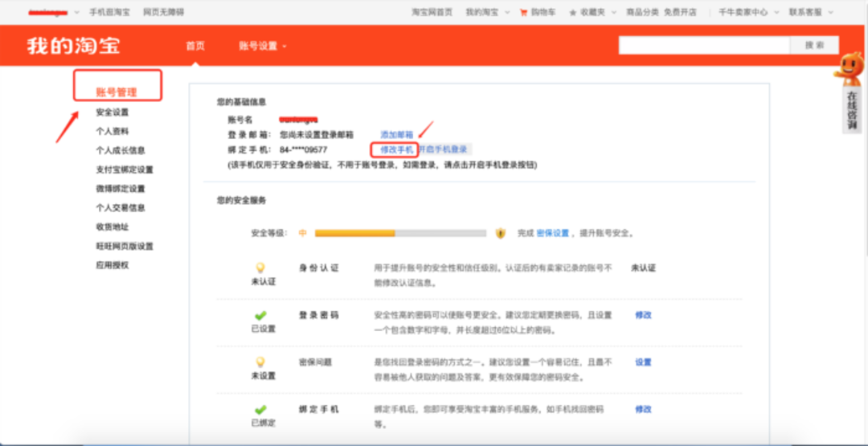Screen dimensions: 868x446
Task: Click the bound phone number 84-****09577
Action: coord(303,149)
